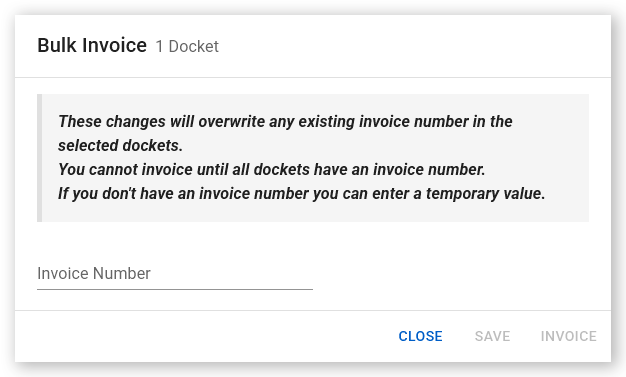
Task: Click the CLOSE button in the dialog
Action: (420, 336)
